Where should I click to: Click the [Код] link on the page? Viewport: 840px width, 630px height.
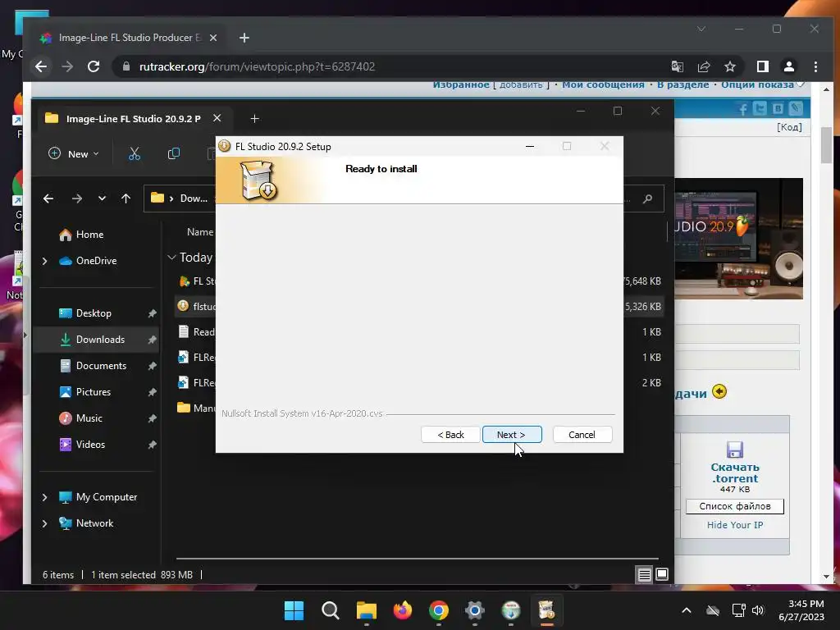coord(789,127)
